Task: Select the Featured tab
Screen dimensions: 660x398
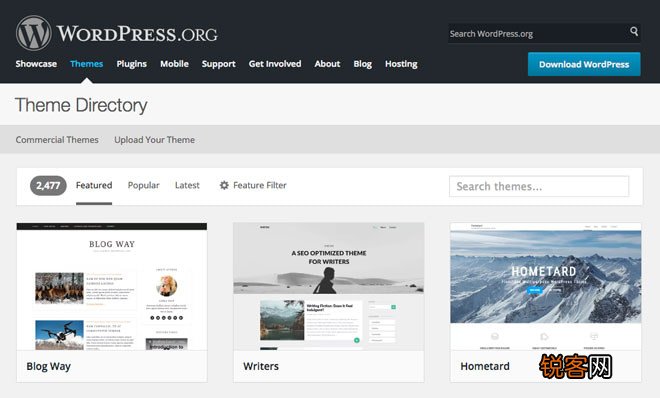Action: click(94, 185)
